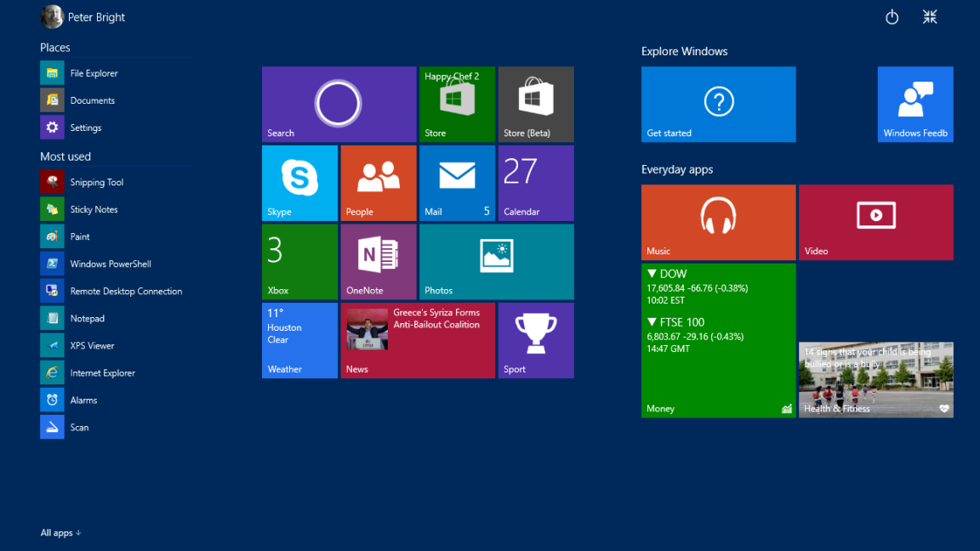Open the green Store tile

tap(457, 105)
